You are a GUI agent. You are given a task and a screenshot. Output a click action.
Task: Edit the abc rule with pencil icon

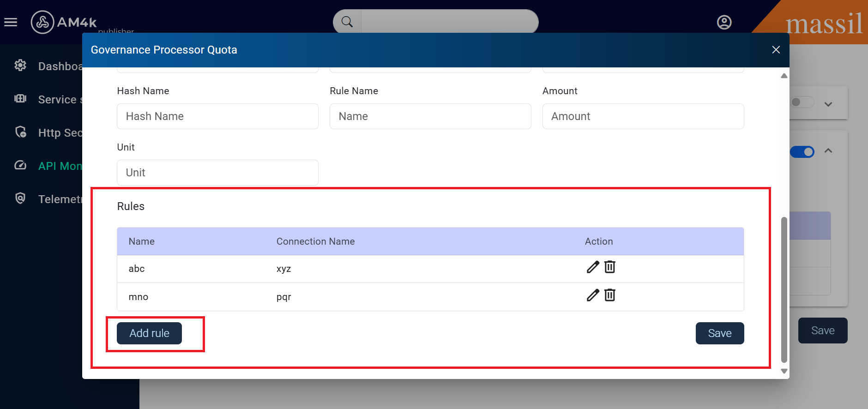click(592, 267)
